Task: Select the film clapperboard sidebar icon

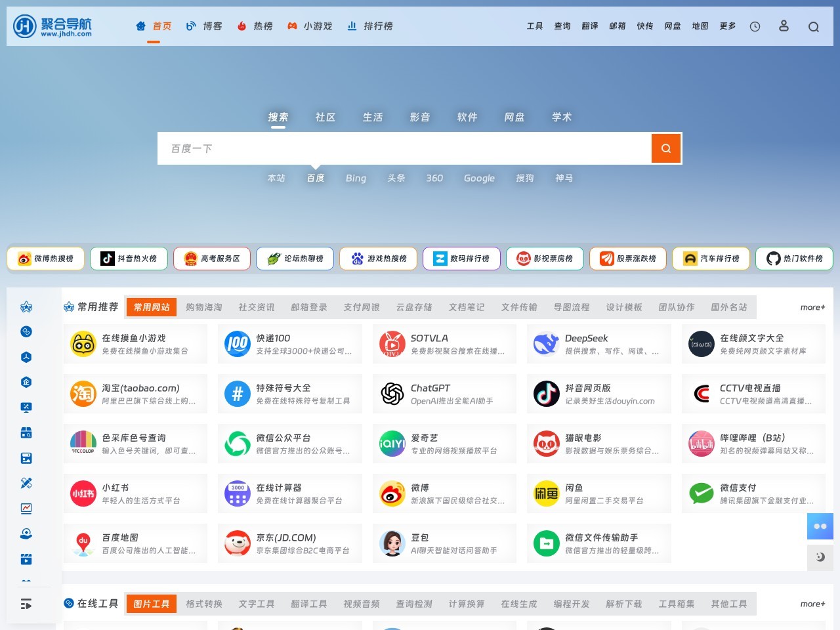Action: (26, 559)
